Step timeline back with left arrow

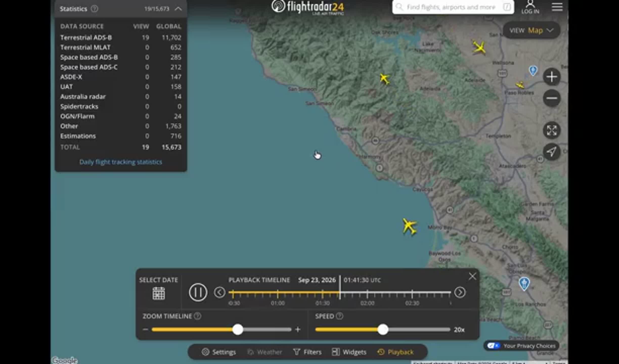tap(219, 292)
